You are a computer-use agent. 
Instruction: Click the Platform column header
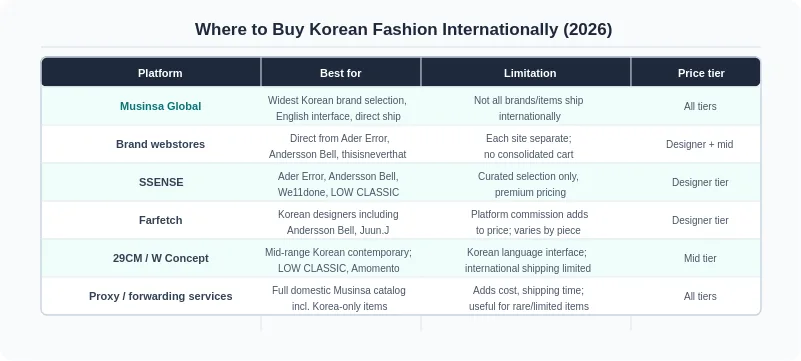tap(160, 73)
